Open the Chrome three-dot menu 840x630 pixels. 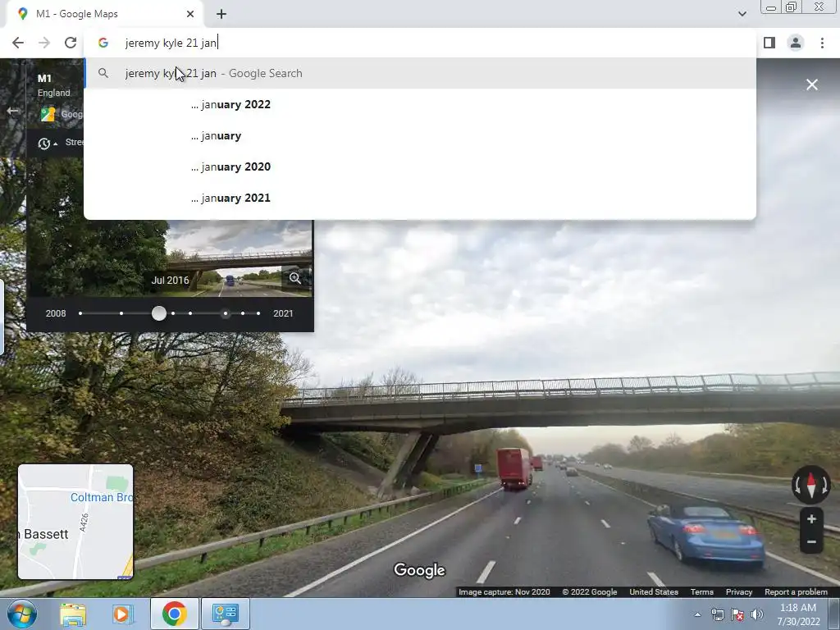tap(822, 43)
